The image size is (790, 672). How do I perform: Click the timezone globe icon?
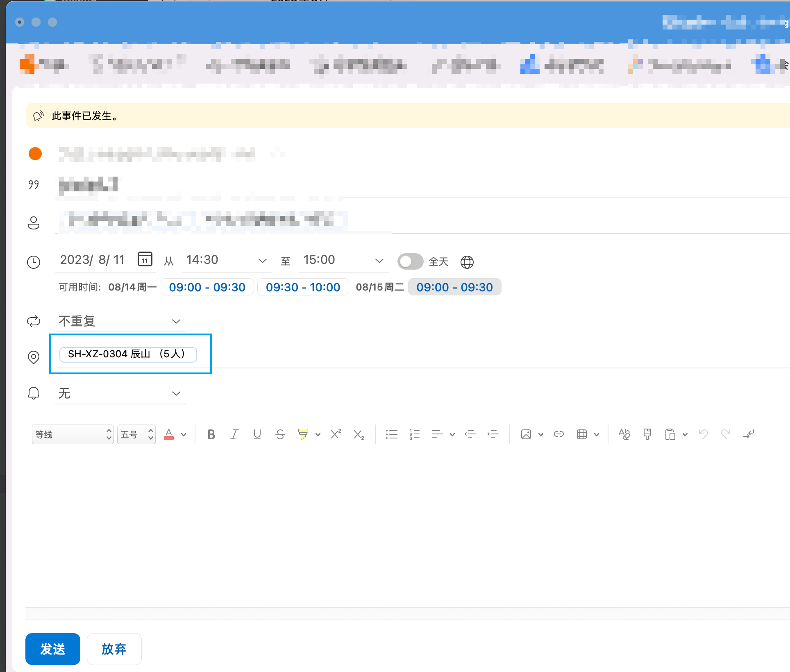point(468,262)
